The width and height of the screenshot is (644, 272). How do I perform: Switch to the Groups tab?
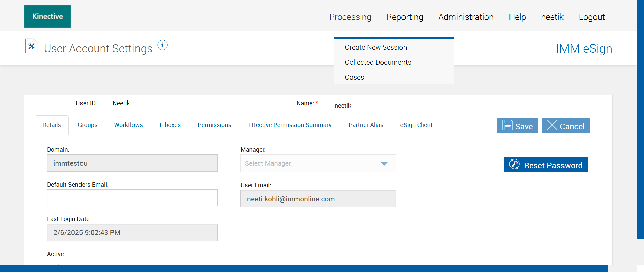tap(88, 125)
